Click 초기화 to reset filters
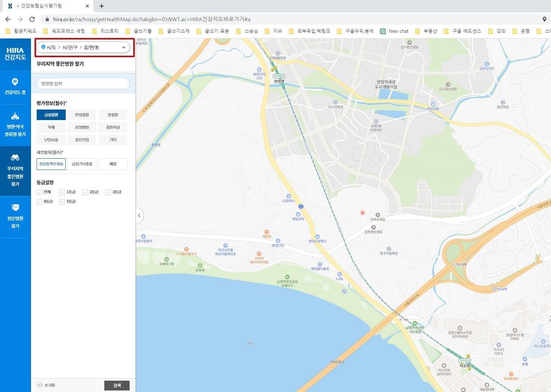This screenshot has height=392, width=551. pyautogui.click(x=46, y=385)
